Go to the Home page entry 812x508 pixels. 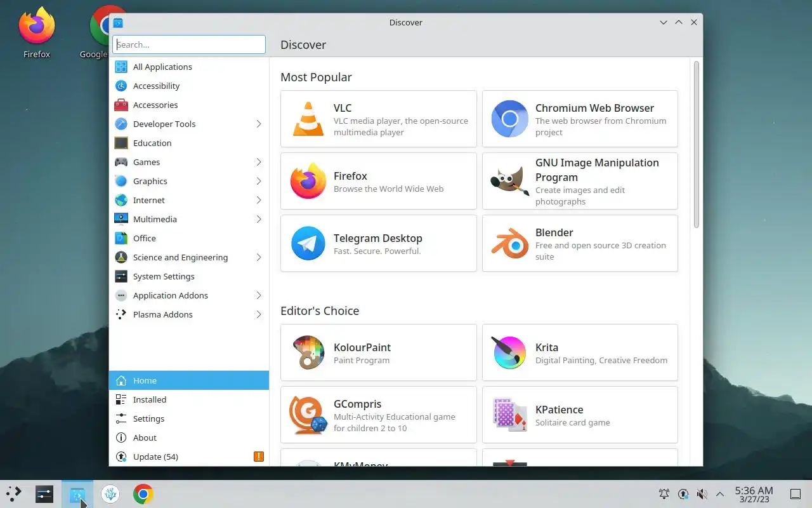pyautogui.click(x=189, y=380)
